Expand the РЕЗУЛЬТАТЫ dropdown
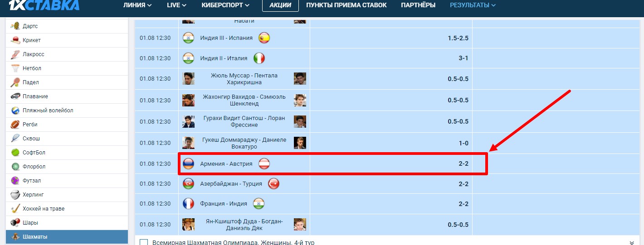 tap(473, 5)
